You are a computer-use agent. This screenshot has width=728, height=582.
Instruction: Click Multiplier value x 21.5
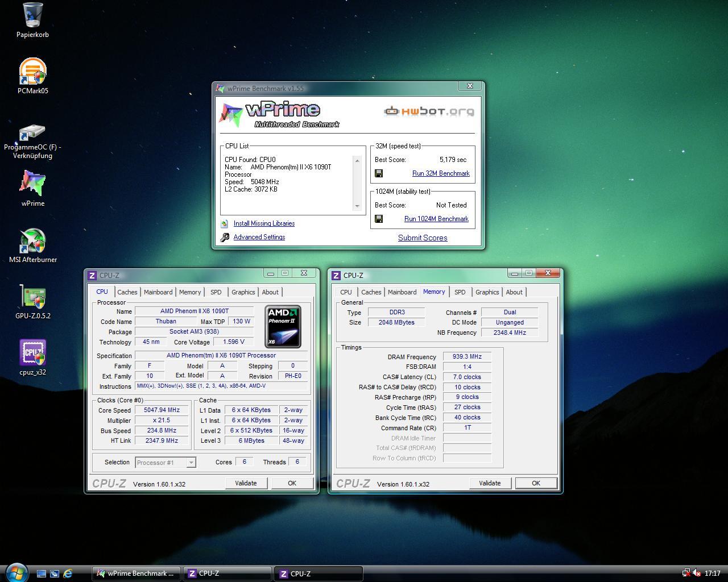(x=162, y=420)
